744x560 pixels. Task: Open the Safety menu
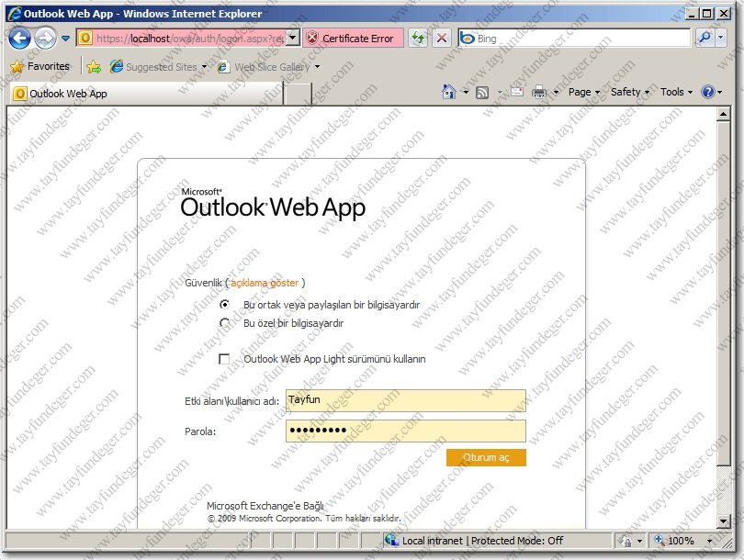point(630,92)
